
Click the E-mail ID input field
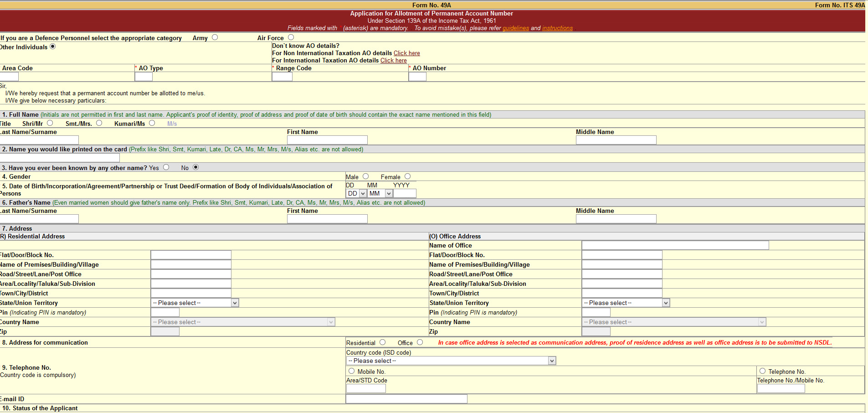click(x=406, y=399)
